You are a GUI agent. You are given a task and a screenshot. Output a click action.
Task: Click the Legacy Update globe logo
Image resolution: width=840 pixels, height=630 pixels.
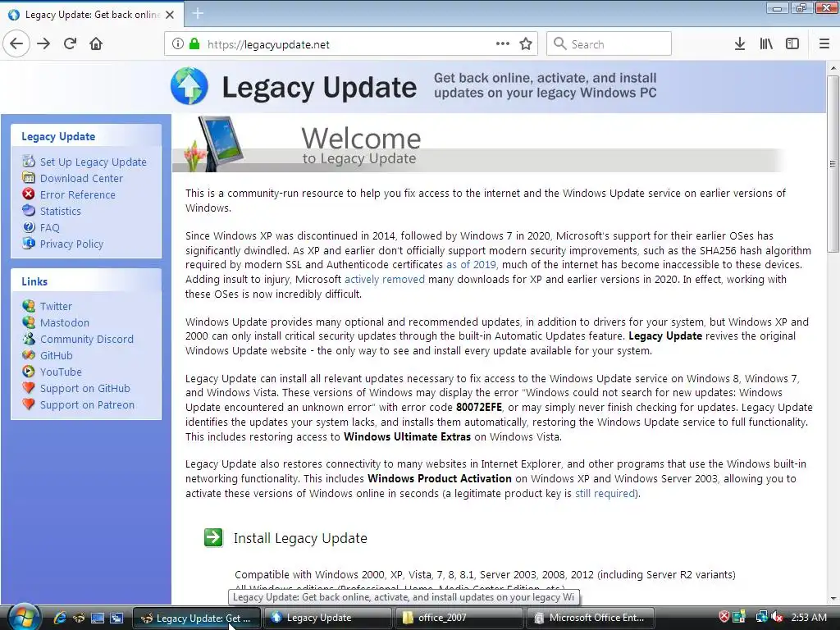[189, 85]
